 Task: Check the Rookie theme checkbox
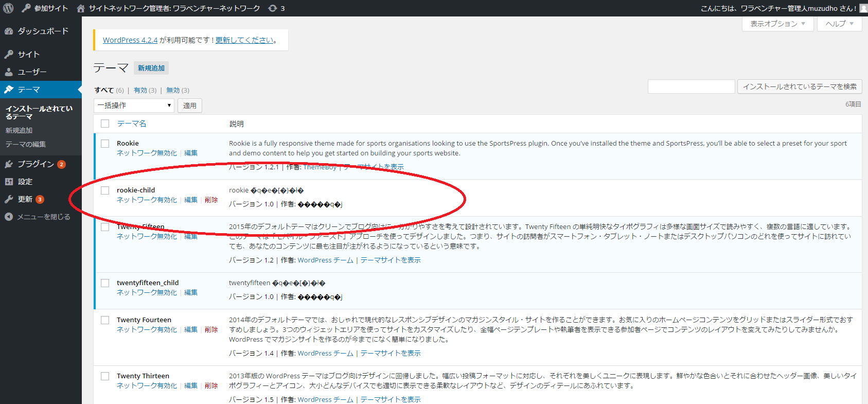[x=105, y=144]
